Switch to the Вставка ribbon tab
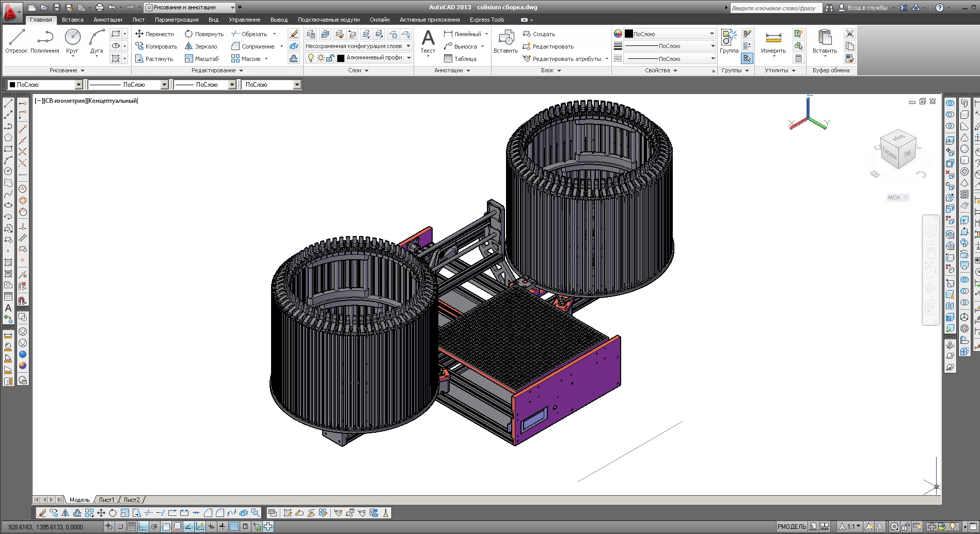Screen dimensions: 980x534 pyautogui.click(x=72, y=20)
